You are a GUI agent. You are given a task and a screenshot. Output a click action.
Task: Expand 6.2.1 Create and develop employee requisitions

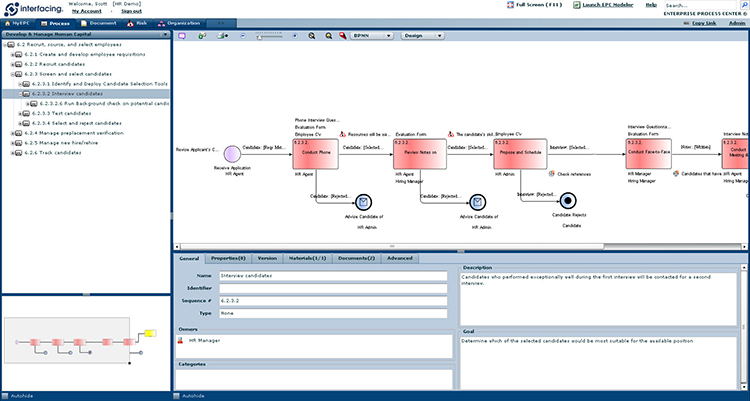click(x=13, y=55)
